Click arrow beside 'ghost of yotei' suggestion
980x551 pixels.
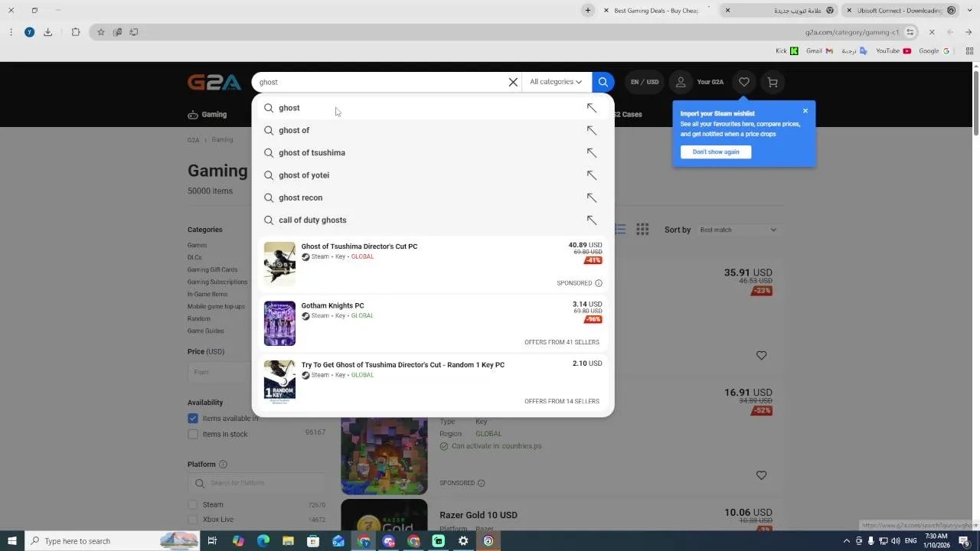pos(591,175)
